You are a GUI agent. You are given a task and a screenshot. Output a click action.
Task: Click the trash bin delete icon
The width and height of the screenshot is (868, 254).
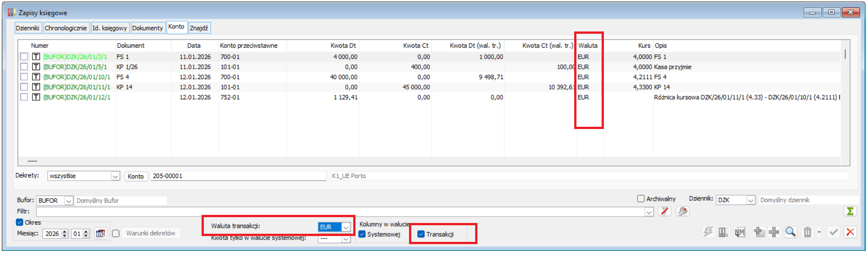coord(808,232)
